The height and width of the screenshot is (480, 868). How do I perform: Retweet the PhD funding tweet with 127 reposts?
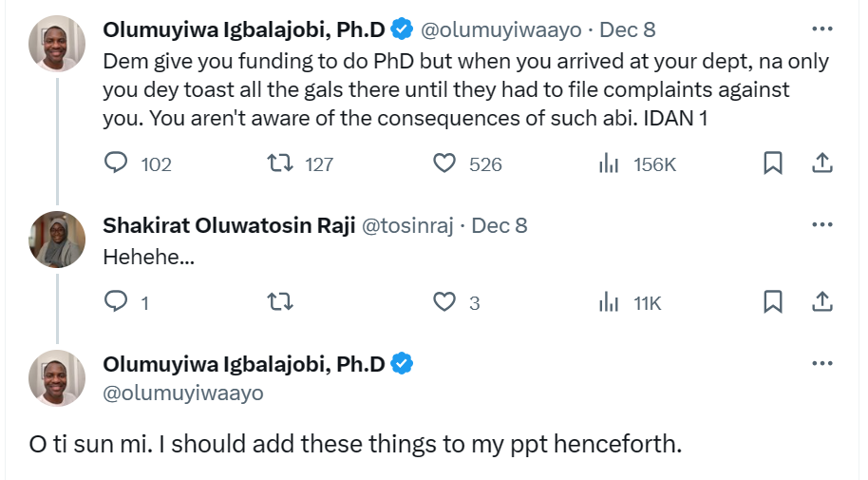(x=280, y=163)
